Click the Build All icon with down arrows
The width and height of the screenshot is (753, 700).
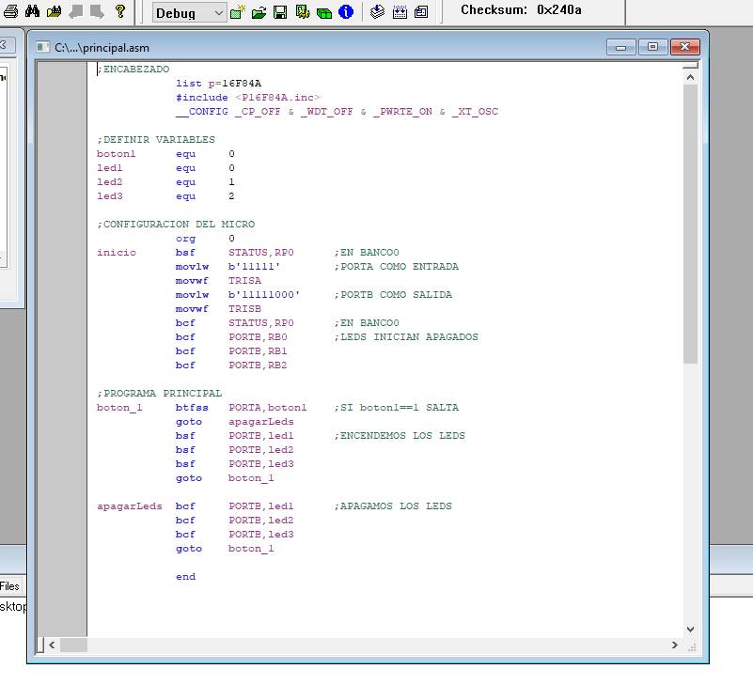[400, 12]
